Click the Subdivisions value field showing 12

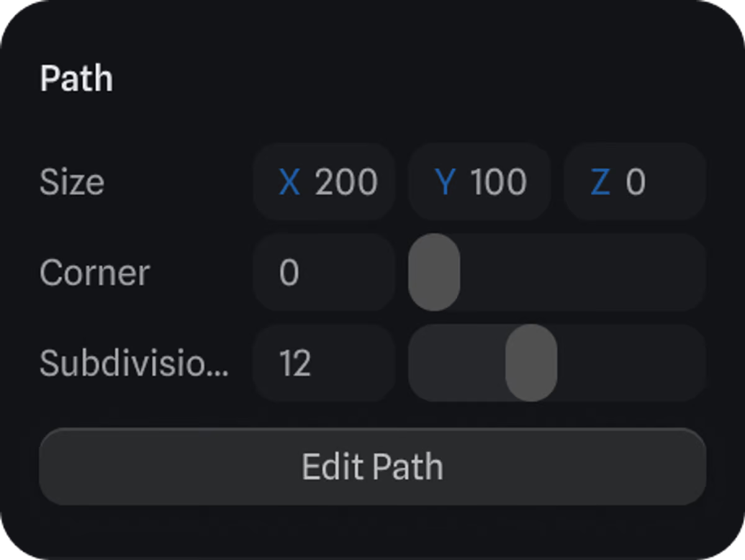point(324,363)
